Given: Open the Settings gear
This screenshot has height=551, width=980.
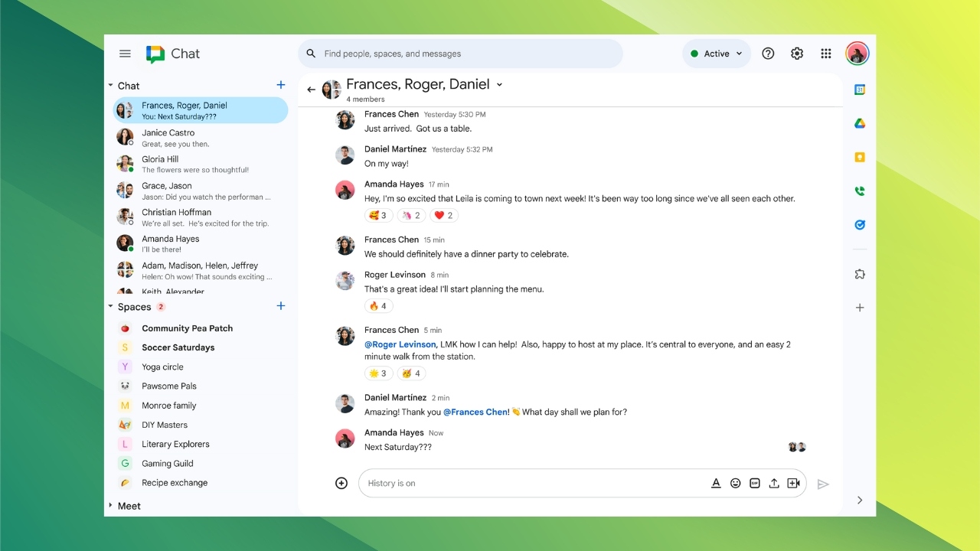Looking at the screenshot, I should pyautogui.click(x=797, y=54).
